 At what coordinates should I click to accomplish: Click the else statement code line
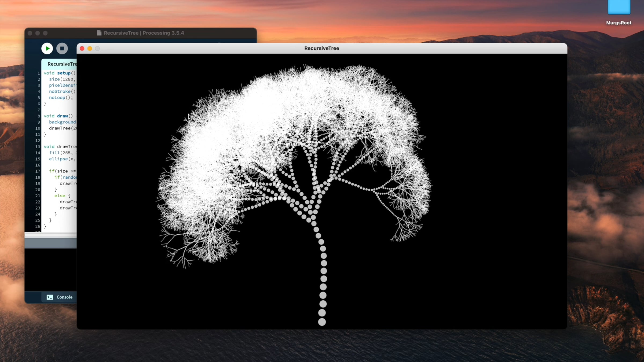[62, 196]
